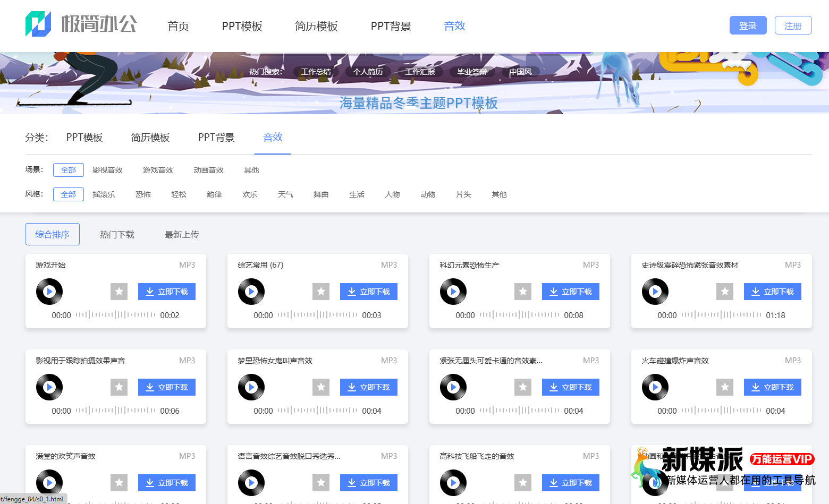Play the 紧张无厘头可爱卡通 sound effect
Screen dimensions: 829x504
[453, 387]
